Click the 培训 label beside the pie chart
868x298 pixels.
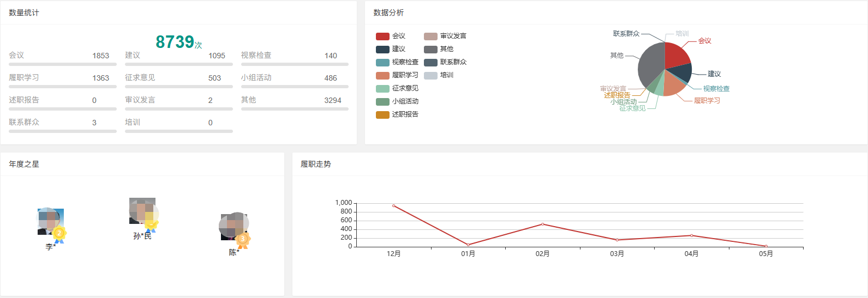click(x=682, y=34)
